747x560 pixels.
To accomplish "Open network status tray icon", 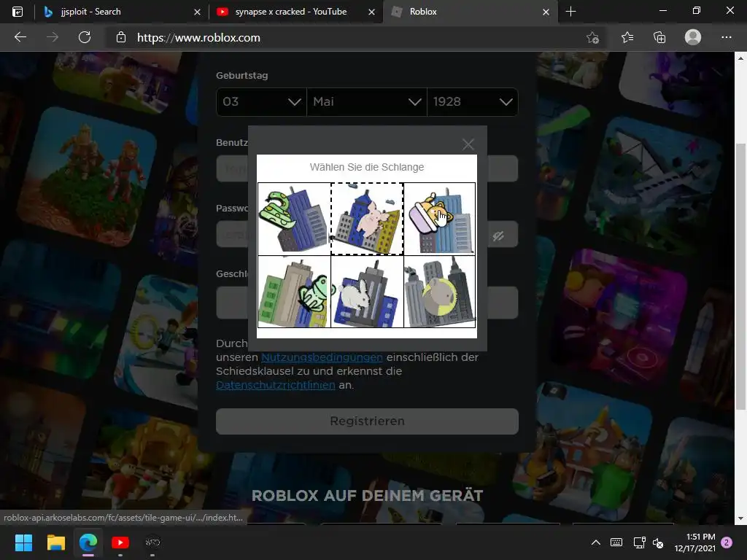I will pos(639,542).
